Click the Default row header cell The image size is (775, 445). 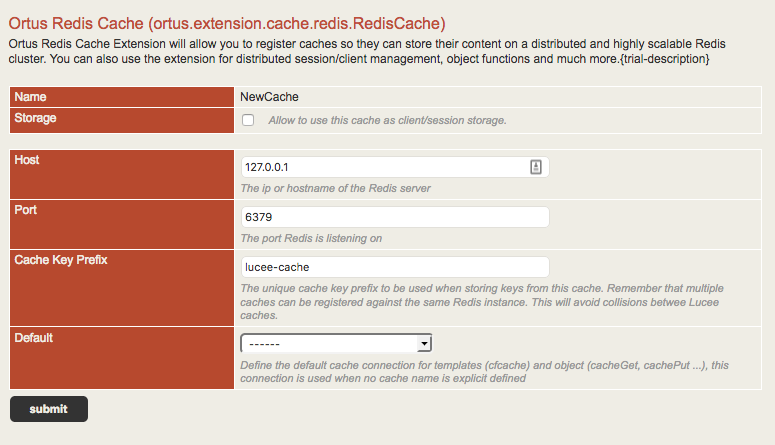[121, 356]
